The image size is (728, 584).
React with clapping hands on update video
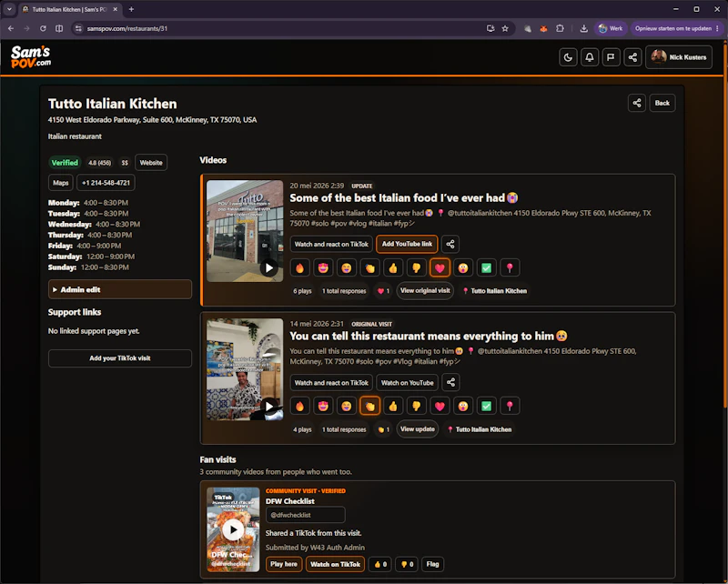tap(369, 267)
